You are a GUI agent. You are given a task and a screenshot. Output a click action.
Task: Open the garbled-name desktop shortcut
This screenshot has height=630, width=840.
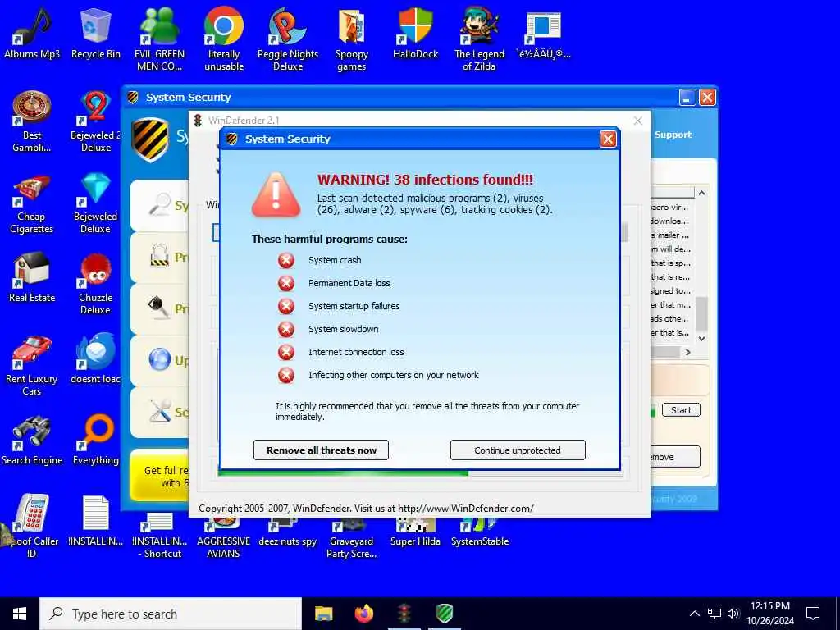(x=543, y=33)
